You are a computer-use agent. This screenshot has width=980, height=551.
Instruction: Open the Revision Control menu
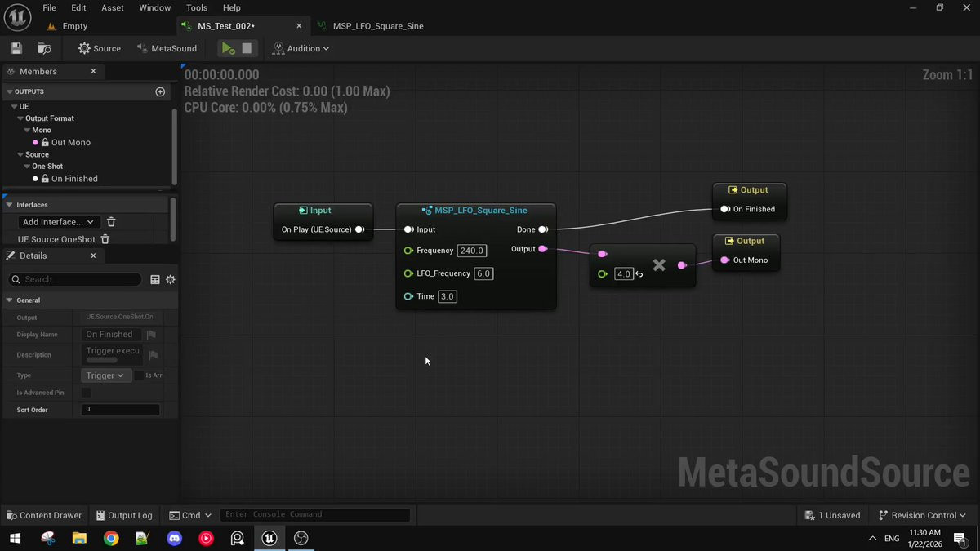pyautogui.click(x=922, y=515)
